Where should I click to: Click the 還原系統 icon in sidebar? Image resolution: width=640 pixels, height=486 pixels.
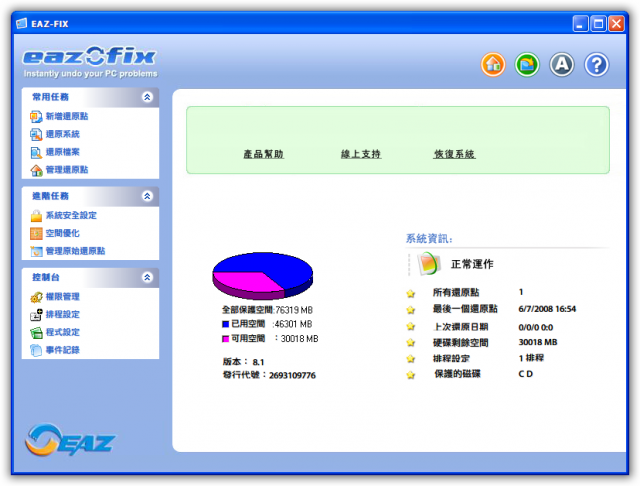[x=36, y=134]
